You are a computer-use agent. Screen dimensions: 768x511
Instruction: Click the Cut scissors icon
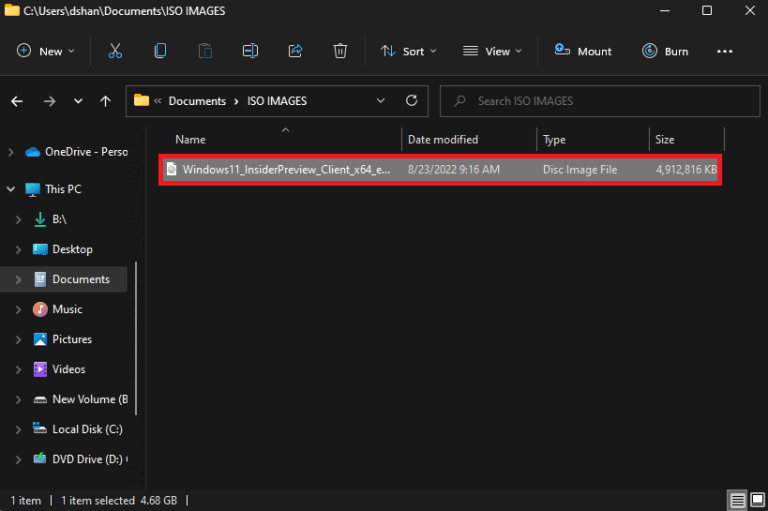pyautogui.click(x=115, y=51)
